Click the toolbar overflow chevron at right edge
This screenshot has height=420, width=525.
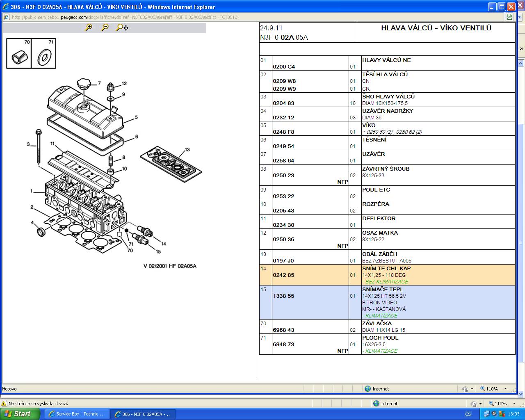[521, 48]
